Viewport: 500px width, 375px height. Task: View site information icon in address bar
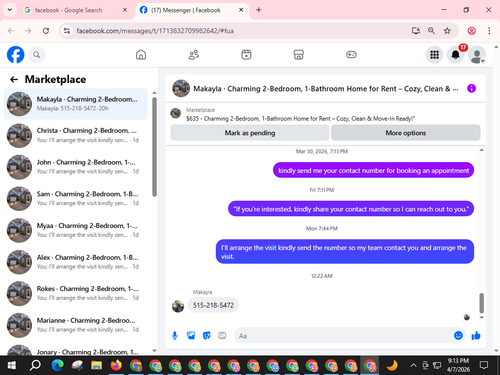[67, 31]
